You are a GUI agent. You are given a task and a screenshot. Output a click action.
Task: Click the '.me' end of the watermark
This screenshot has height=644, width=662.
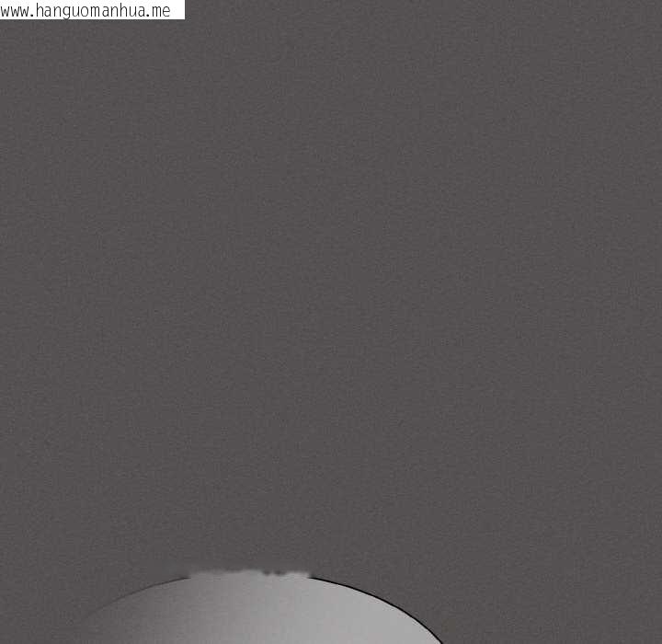tap(160, 11)
